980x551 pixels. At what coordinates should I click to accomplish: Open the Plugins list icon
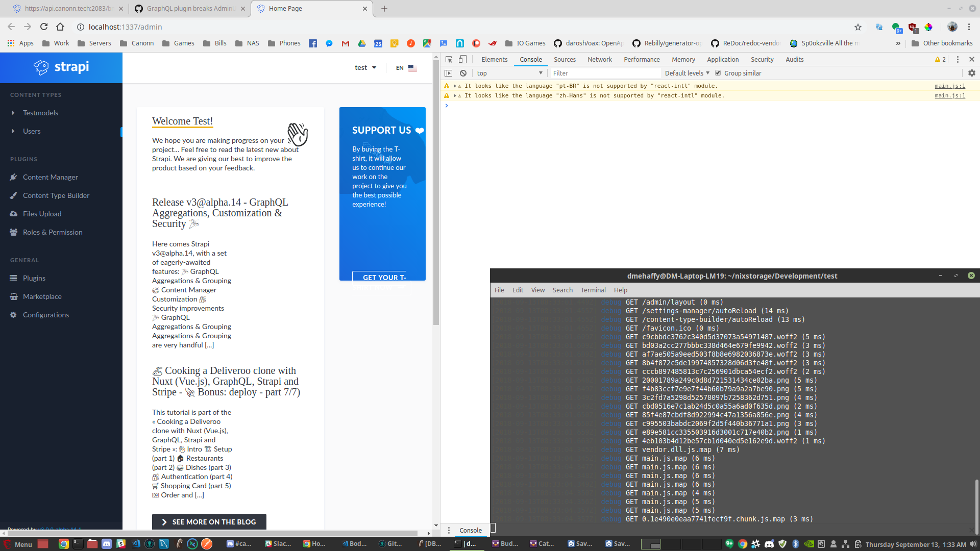pos(13,278)
